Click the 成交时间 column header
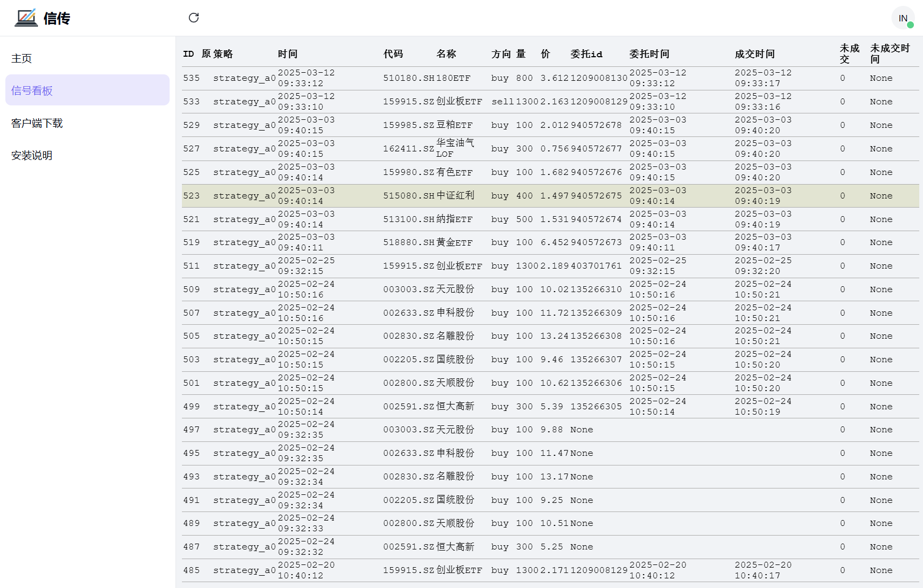 pyautogui.click(x=754, y=54)
